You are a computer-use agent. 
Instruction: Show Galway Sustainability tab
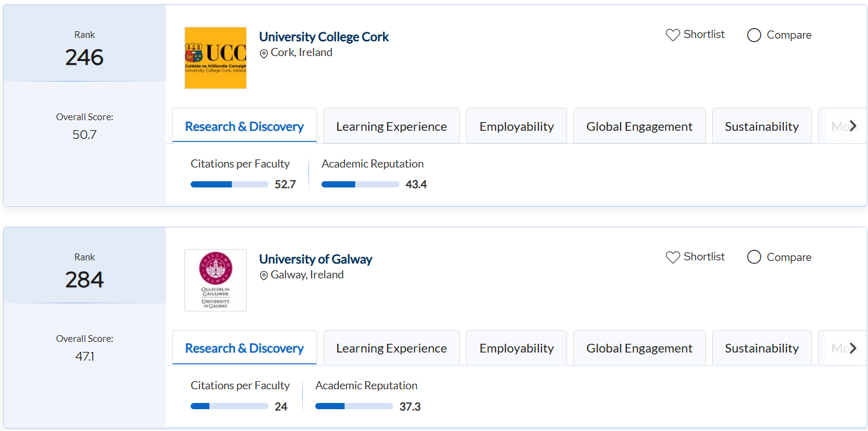761,348
